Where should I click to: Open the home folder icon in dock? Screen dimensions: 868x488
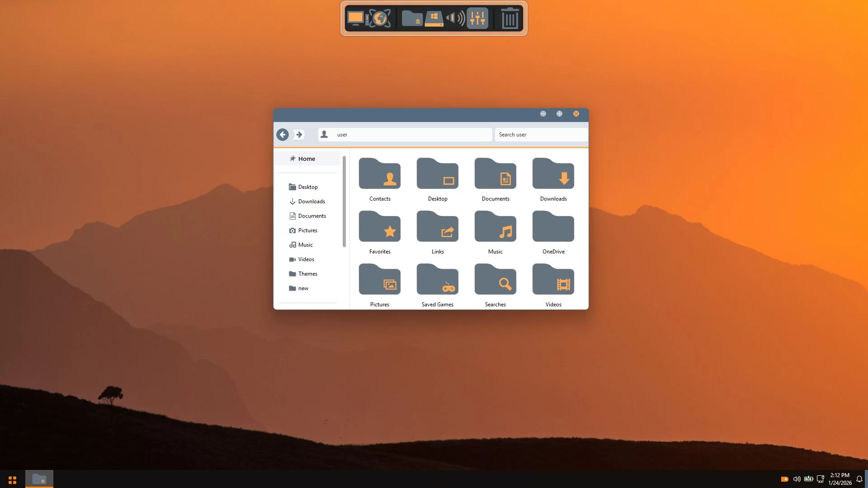pos(412,19)
